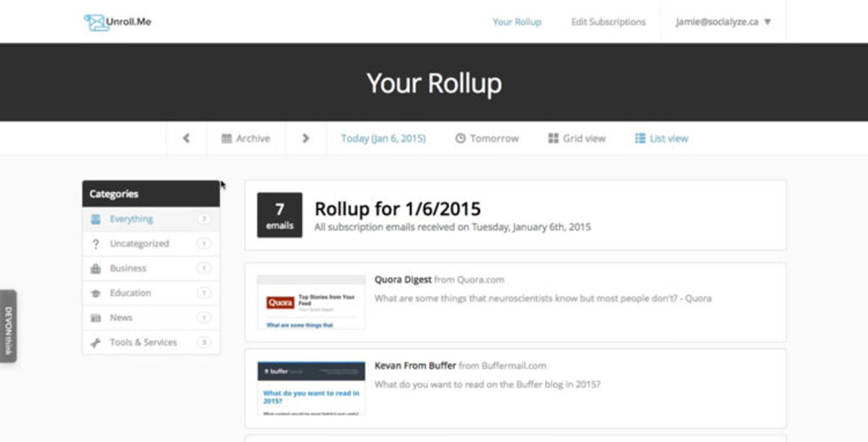The image size is (868, 442).
Task: Open the Archive calendar
Action: (246, 138)
